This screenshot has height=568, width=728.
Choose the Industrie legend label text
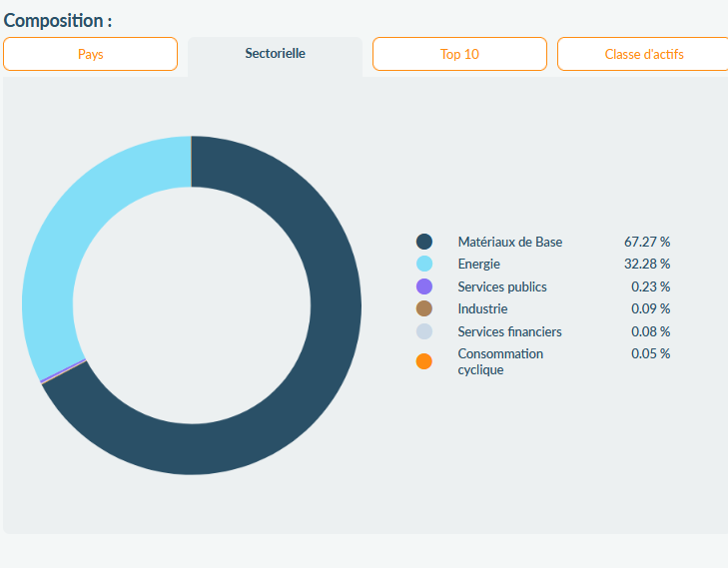pyautogui.click(x=482, y=308)
